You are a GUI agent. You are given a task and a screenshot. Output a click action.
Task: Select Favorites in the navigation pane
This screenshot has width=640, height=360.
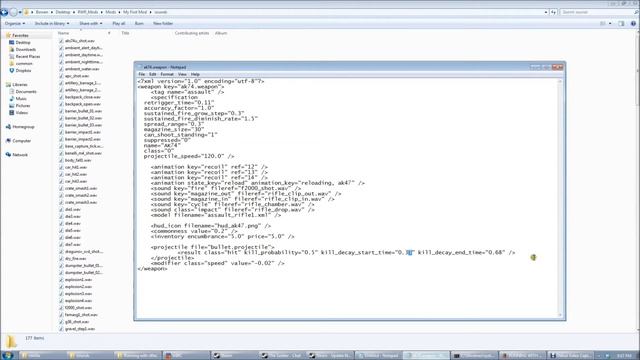coord(20,36)
